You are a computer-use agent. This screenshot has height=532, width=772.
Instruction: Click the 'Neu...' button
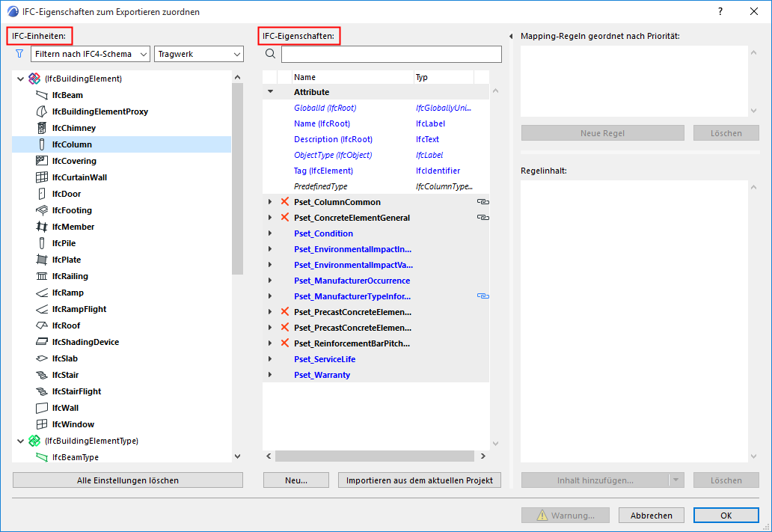coord(296,480)
